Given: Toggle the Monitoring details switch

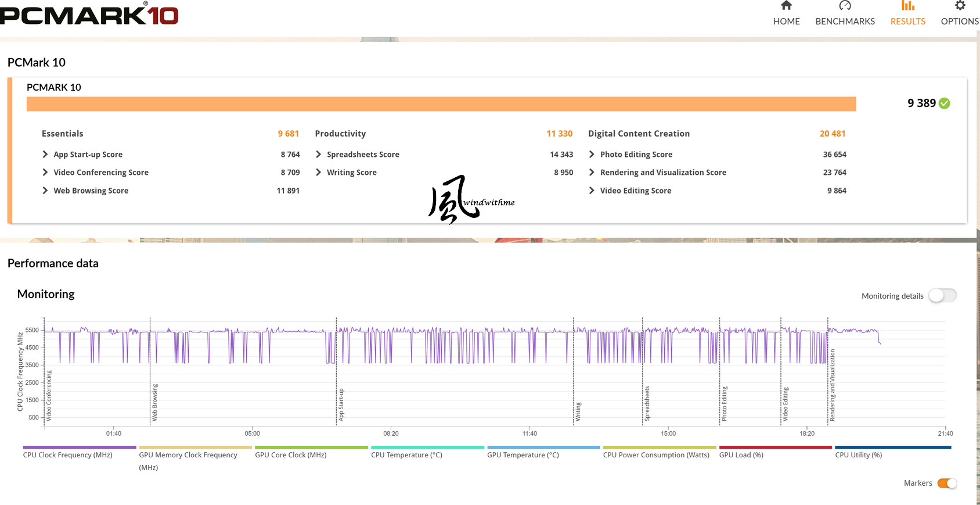Looking at the screenshot, I should click(x=942, y=296).
